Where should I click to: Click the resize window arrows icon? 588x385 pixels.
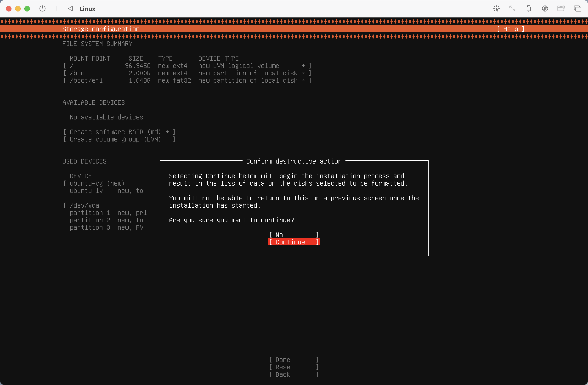(x=512, y=9)
